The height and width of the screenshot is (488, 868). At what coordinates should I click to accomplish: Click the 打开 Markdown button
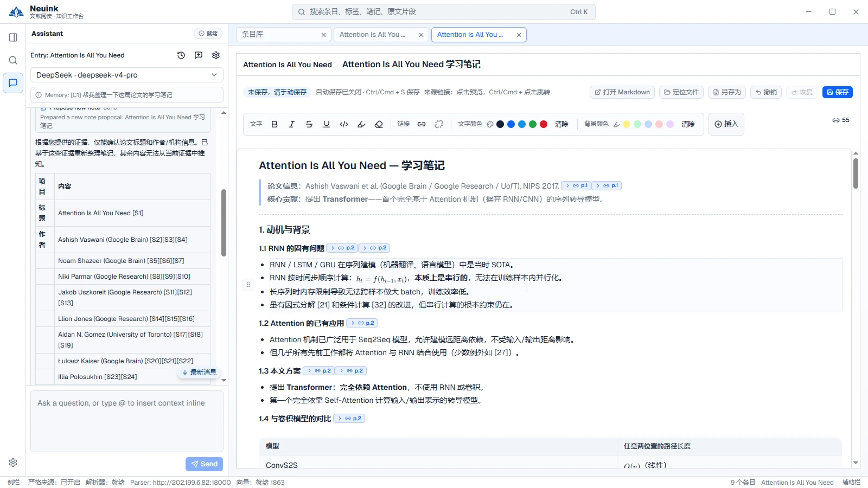pos(622,92)
